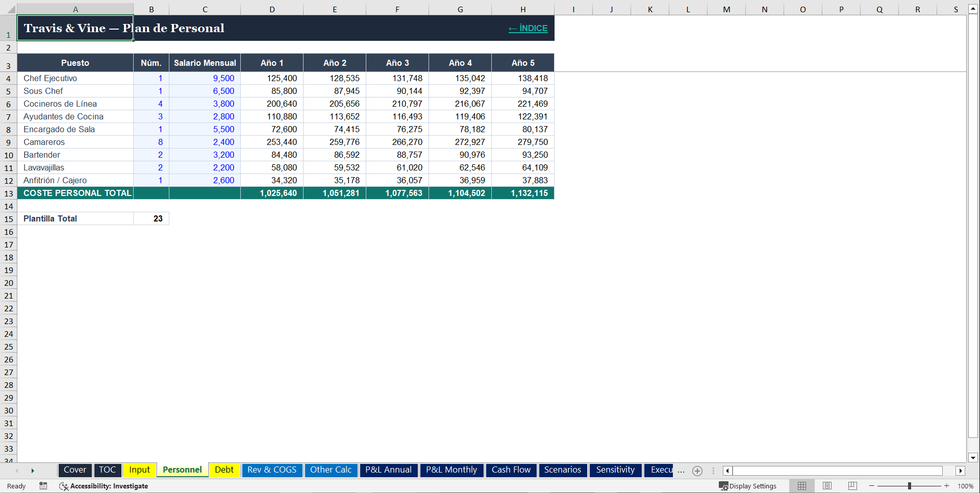Switch to Normal view
This screenshot has height=493, width=980.
(802, 486)
